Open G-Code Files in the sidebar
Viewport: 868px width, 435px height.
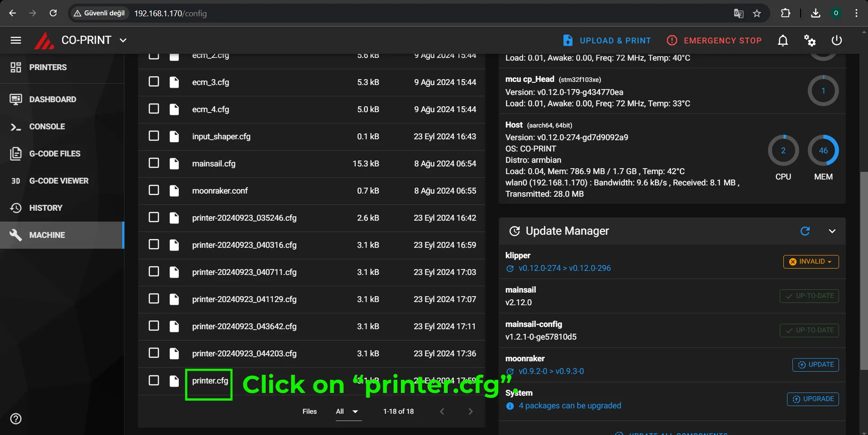tap(62, 154)
